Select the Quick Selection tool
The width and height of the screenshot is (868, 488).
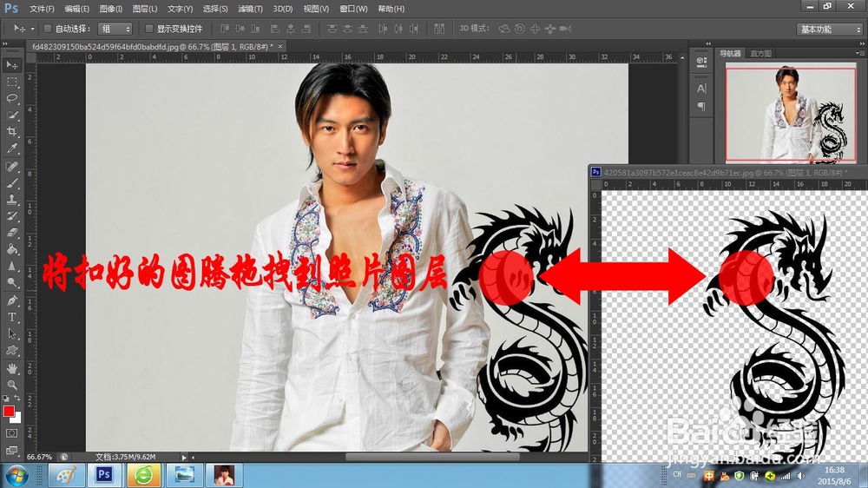pos(11,115)
